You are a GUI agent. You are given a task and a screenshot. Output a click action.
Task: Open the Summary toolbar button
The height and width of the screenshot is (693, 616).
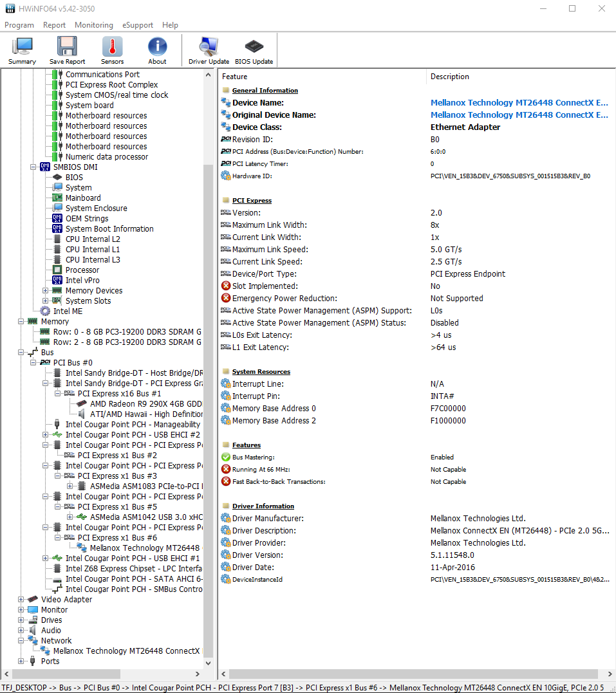click(22, 50)
